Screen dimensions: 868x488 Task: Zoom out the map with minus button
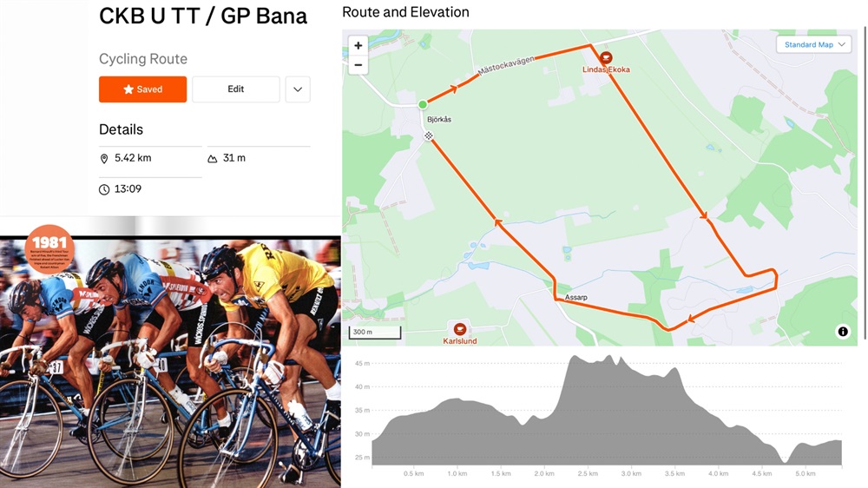point(358,65)
